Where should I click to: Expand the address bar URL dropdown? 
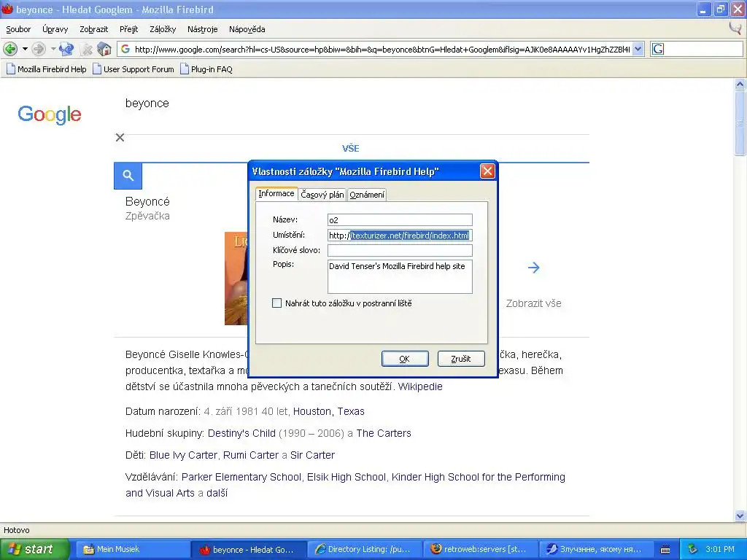[638, 49]
